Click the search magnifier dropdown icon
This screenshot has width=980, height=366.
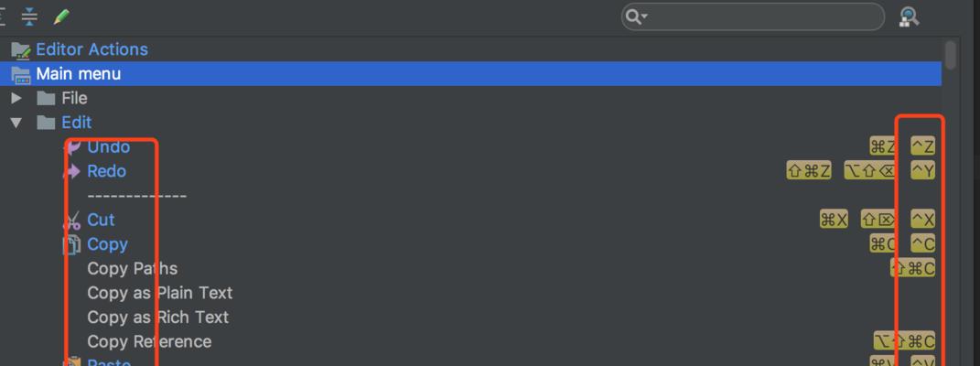(636, 16)
